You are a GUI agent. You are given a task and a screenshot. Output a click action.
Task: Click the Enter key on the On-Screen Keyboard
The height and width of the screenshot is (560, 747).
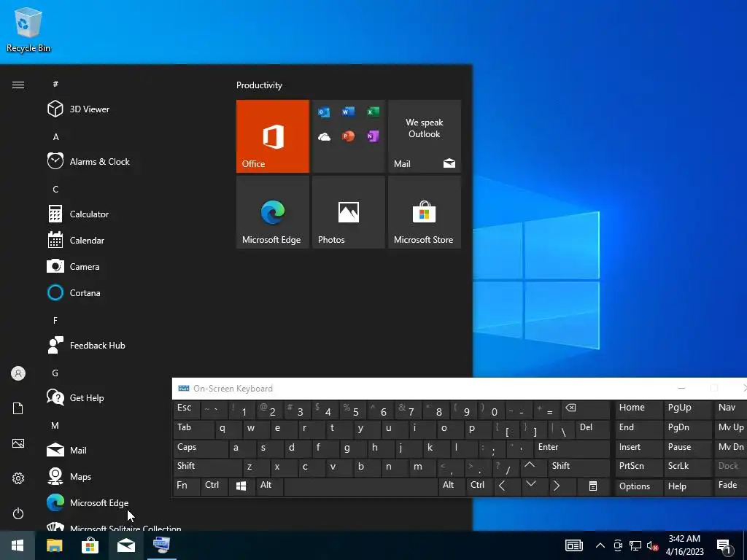pos(572,448)
